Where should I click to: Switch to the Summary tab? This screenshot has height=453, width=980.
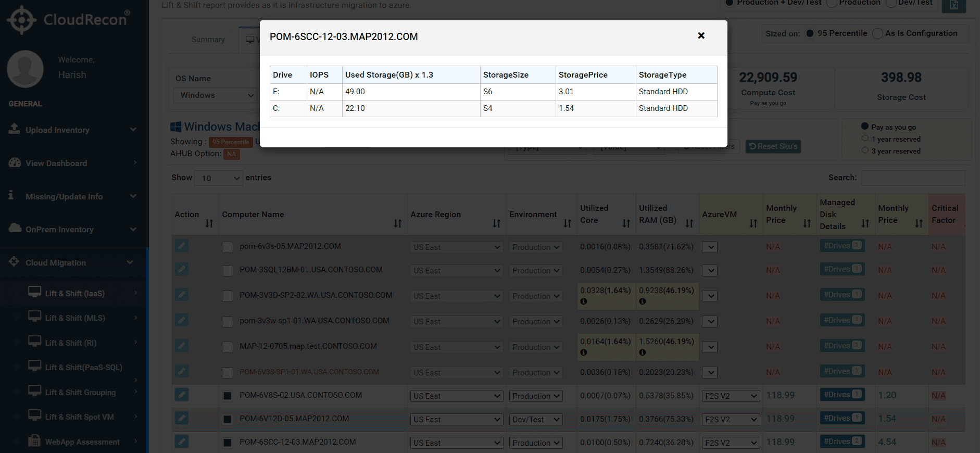(x=208, y=40)
